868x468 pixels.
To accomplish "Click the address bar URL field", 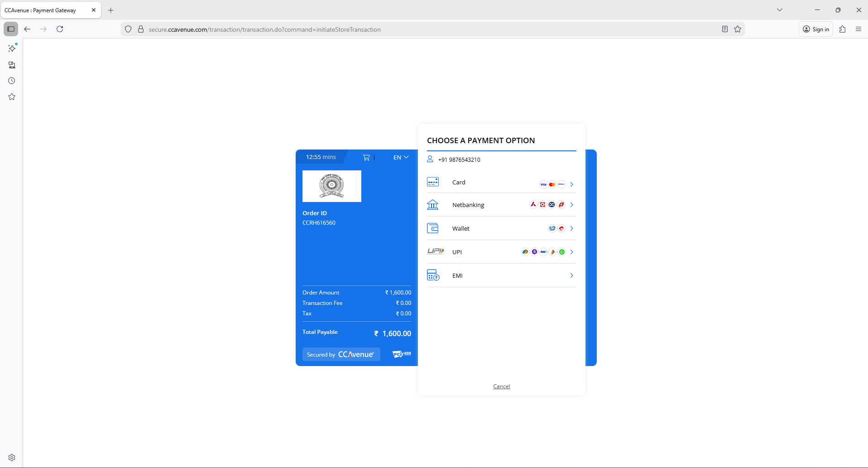I will pos(408,29).
